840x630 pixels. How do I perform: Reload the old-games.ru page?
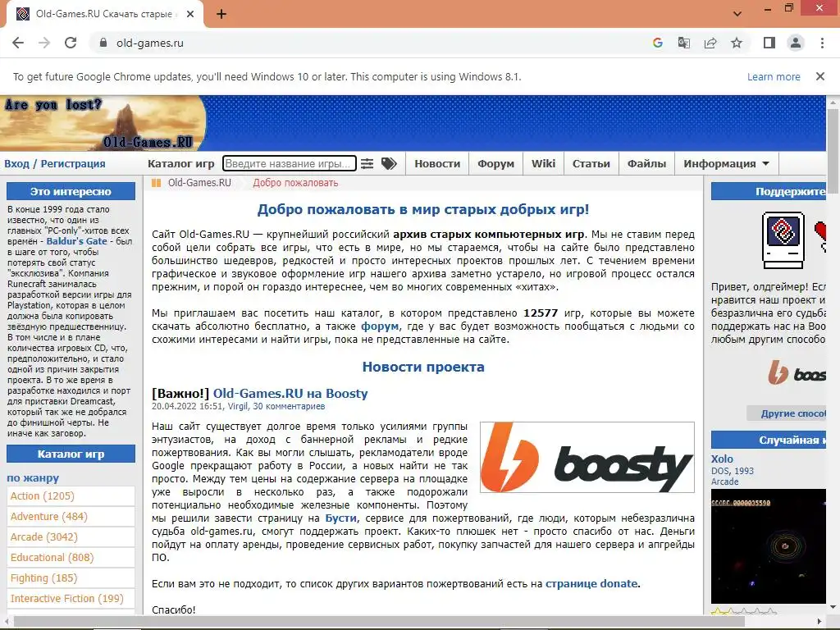tap(71, 43)
